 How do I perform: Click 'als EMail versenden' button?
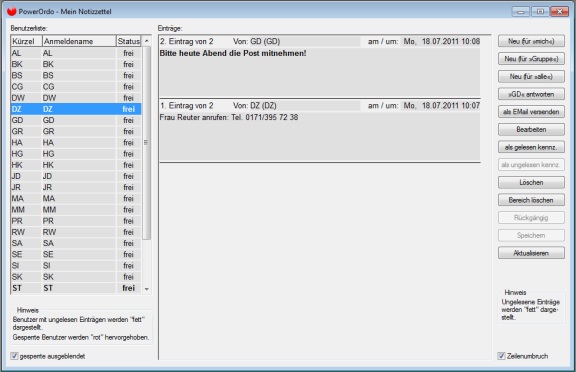point(531,112)
